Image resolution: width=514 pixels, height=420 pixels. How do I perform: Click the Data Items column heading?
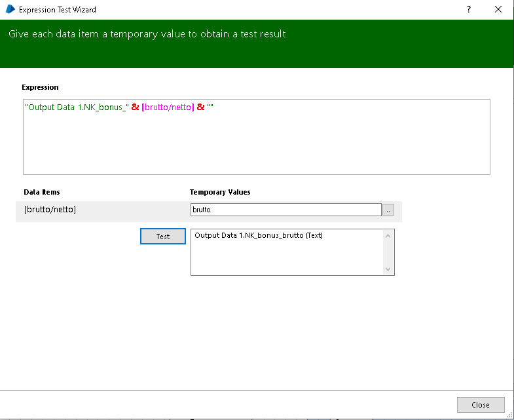point(42,192)
